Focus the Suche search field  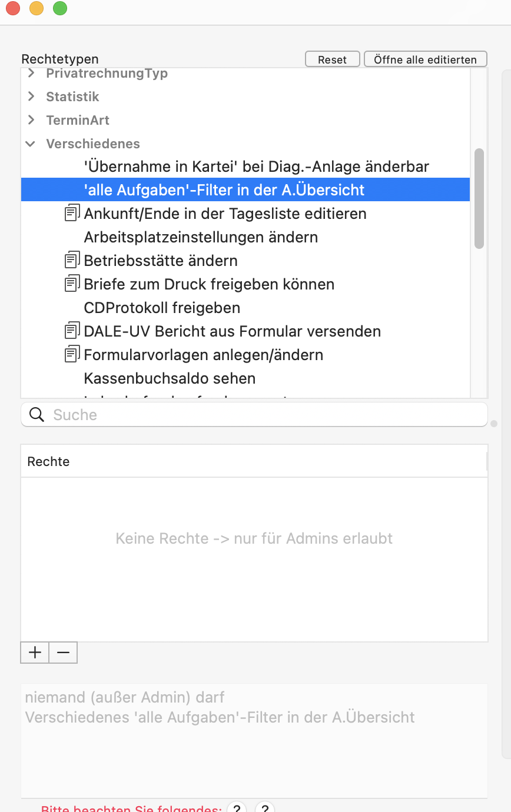254,415
